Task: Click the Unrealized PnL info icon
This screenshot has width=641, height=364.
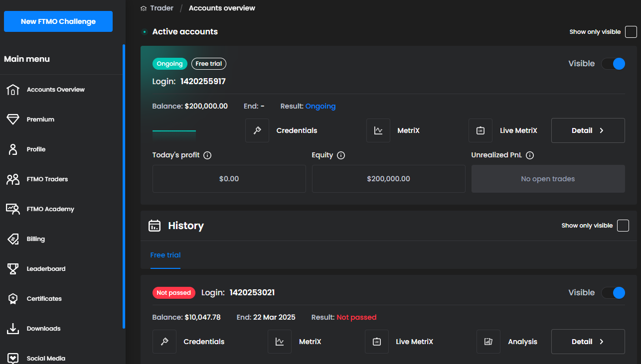Action: (x=530, y=155)
